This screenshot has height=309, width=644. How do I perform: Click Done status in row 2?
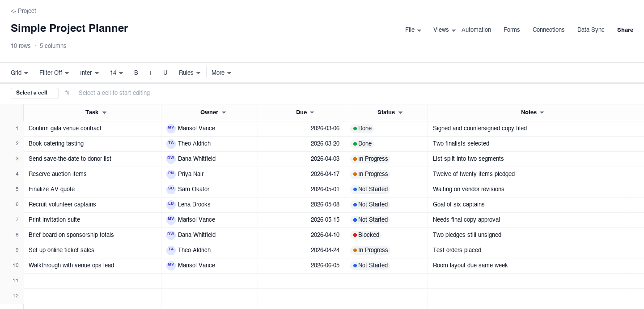click(362, 143)
